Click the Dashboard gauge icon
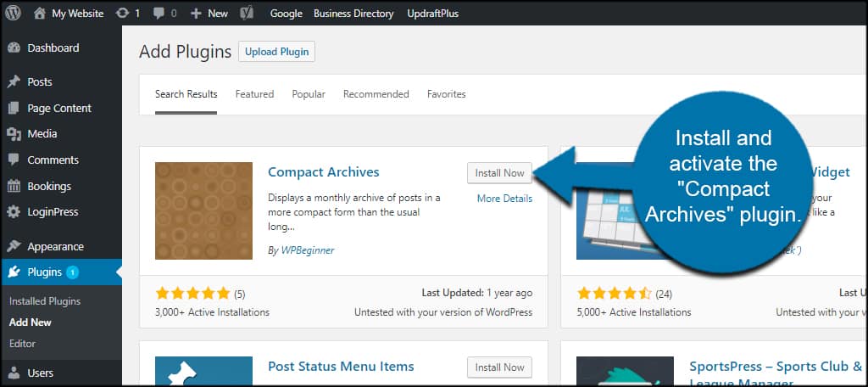Image resolution: width=868 pixels, height=387 pixels. pyautogui.click(x=14, y=48)
